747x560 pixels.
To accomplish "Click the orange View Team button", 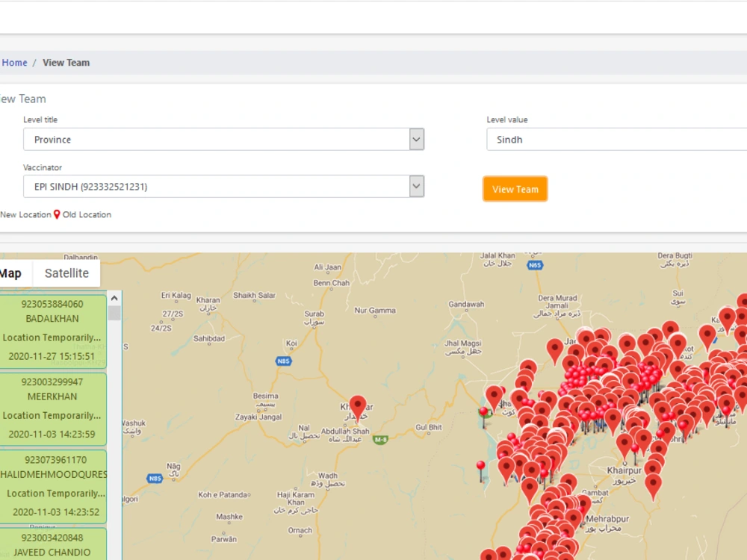I will click(515, 189).
